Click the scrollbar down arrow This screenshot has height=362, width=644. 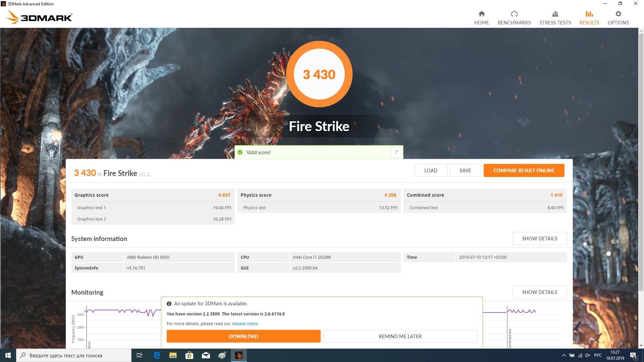point(641,346)
